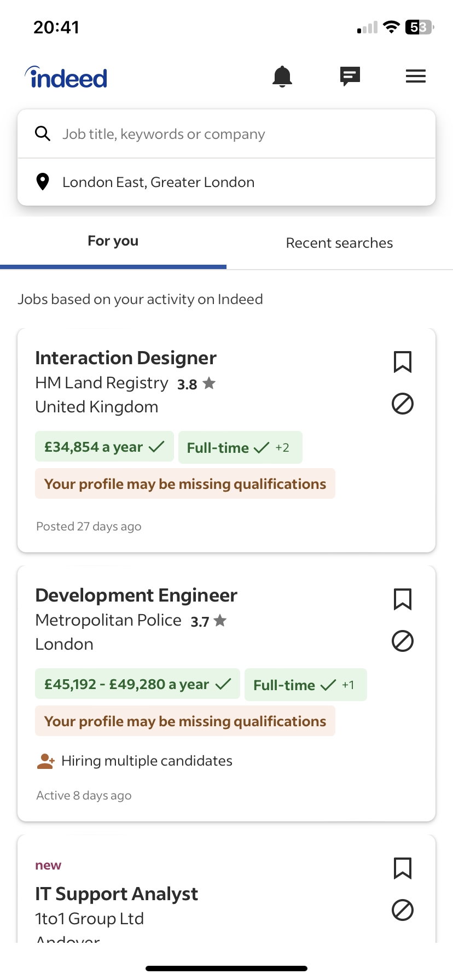Expand Full-time +1 tag on Development Engineer

tap(305, 685)
